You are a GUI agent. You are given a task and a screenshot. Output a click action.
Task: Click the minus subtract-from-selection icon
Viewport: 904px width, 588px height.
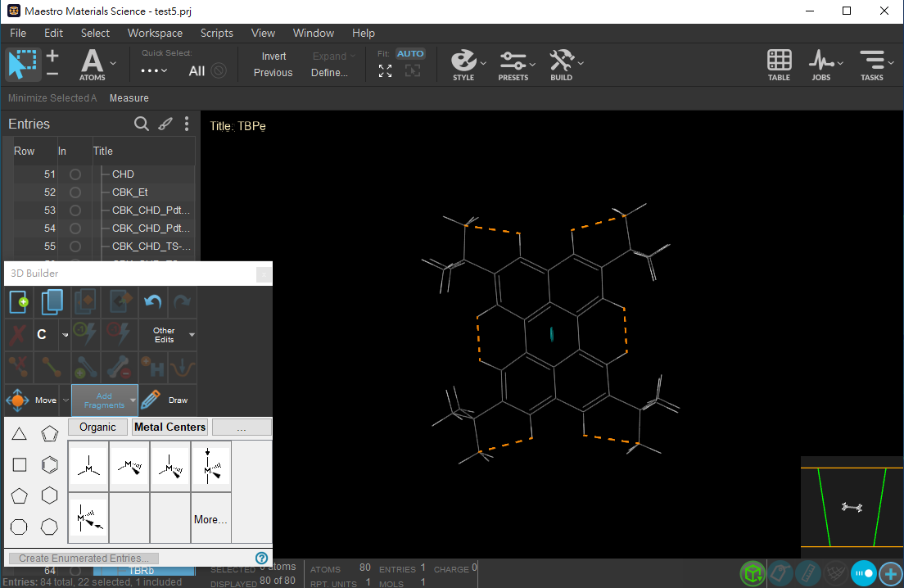coord(52,73)
